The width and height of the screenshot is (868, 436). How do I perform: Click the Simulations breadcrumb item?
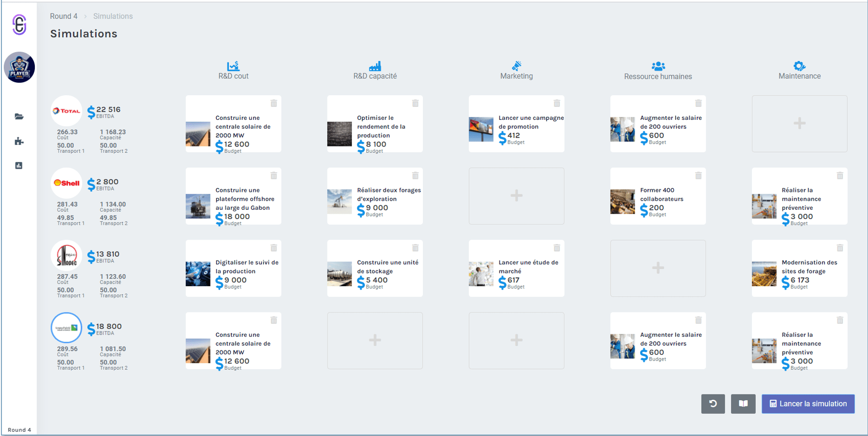pyautogui.click(x=113, y=16)
